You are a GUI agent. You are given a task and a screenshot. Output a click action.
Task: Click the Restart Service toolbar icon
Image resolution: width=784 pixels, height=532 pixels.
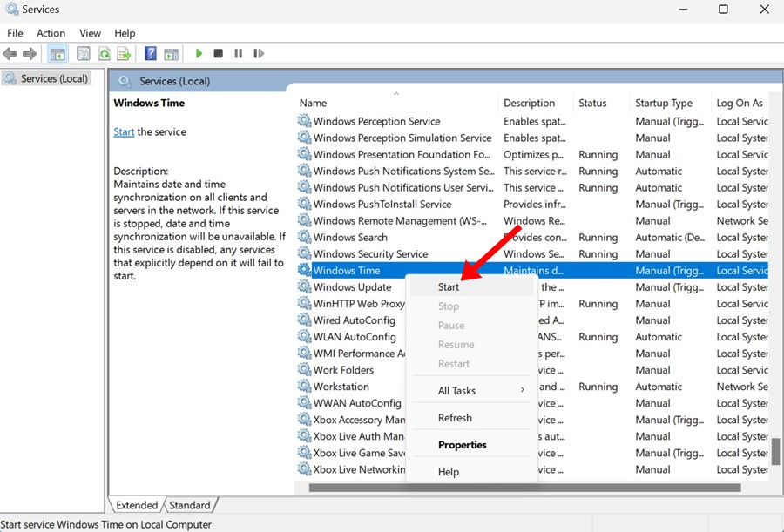point(259,53)
